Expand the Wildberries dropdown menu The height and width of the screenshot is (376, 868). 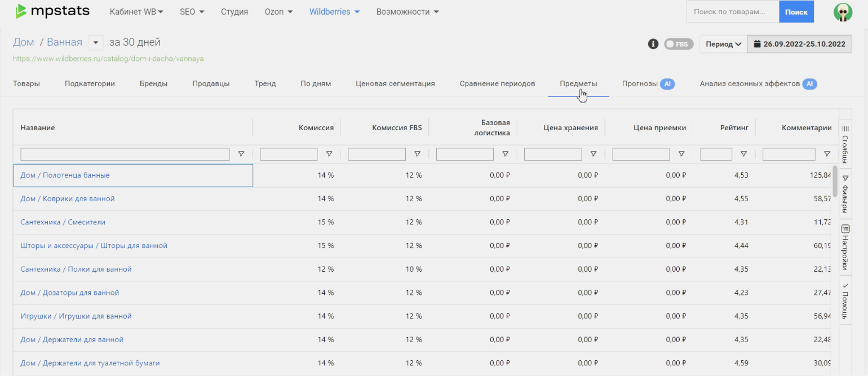[x=334, y=12]
